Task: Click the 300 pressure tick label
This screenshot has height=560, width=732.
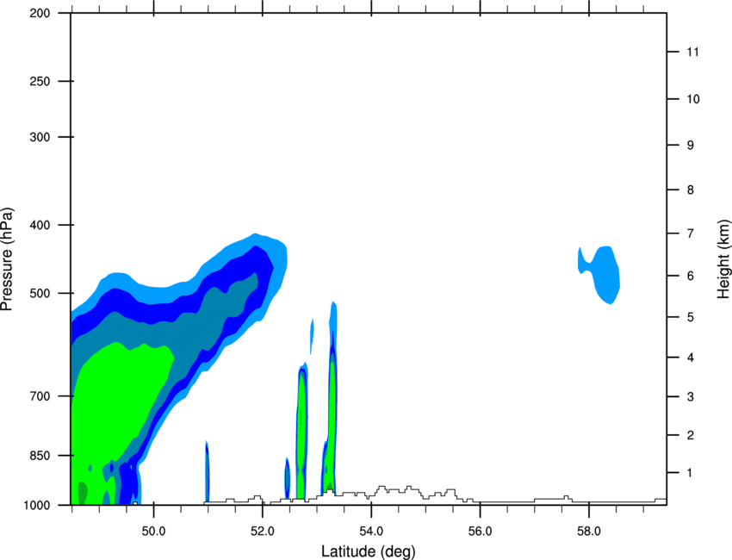Action: coord(40,137)
